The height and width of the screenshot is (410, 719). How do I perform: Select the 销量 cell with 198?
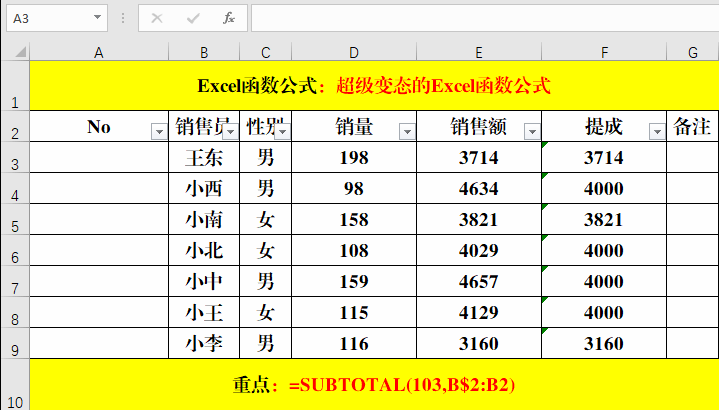354,157
